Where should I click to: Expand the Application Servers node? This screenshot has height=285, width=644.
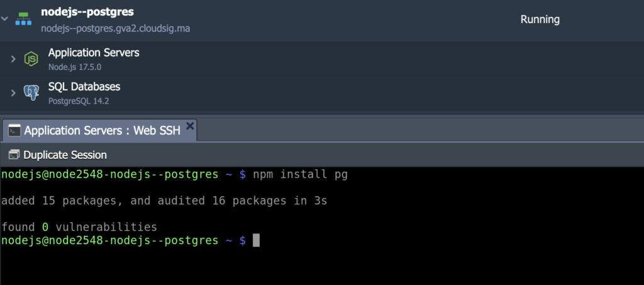pos(13,59)
